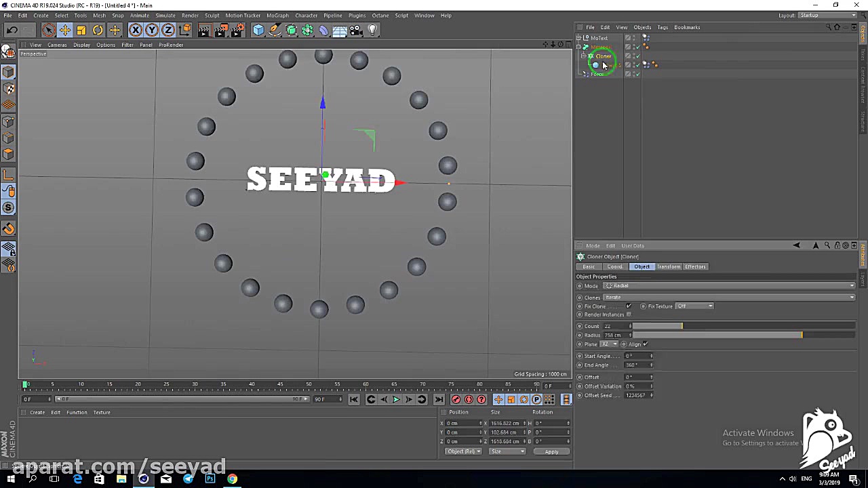This screenshot has height=488, width=868.
Task: Click the Scale tool icon
Action: pos(81,30)
